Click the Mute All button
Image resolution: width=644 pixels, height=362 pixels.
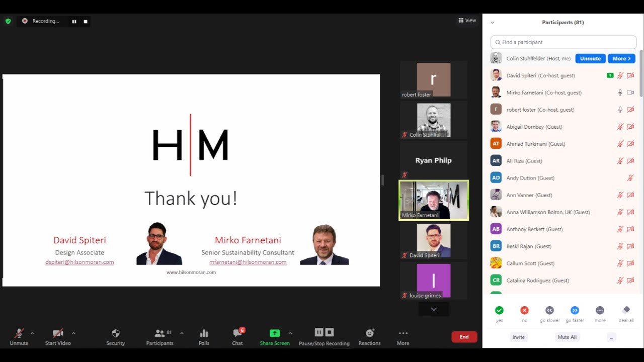coord(567,337)
